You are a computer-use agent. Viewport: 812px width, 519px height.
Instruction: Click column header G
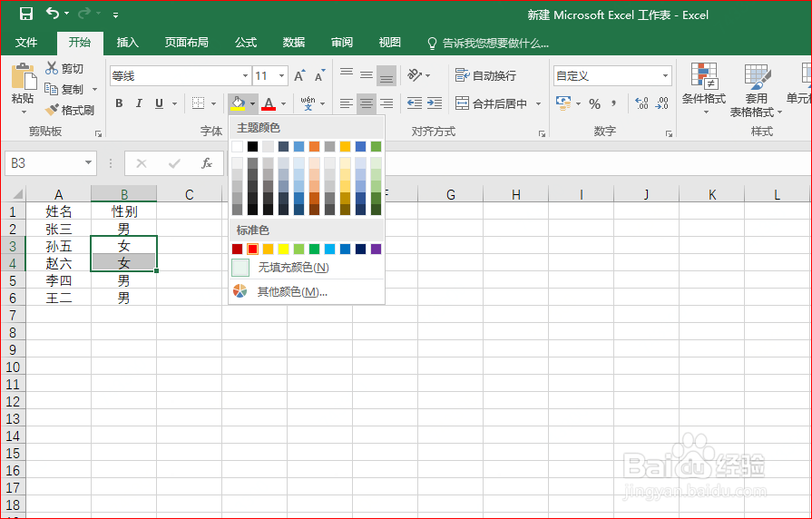click(x=451, y=194)
